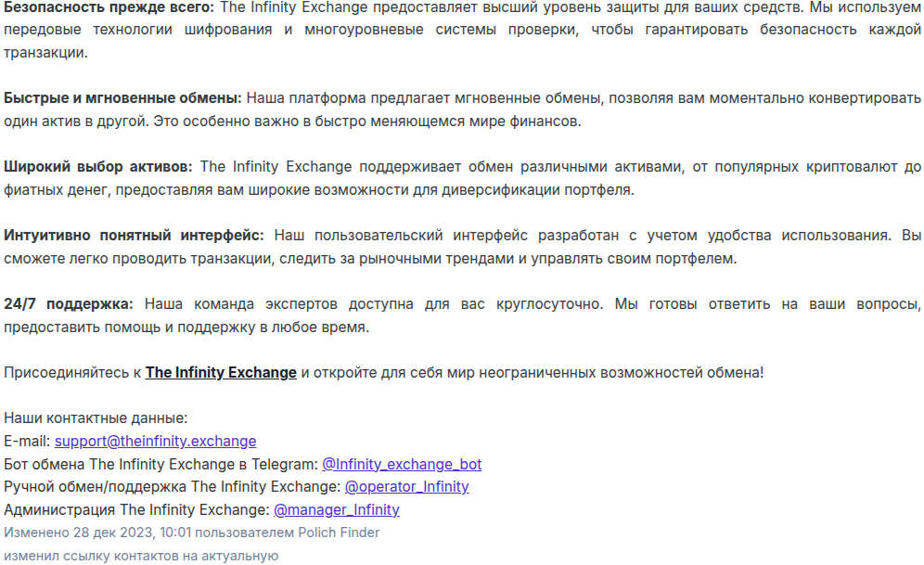Viewport: 924px width, 565px height.
Task: Open the @operator_Infinity support link
Action: (406, 487)
